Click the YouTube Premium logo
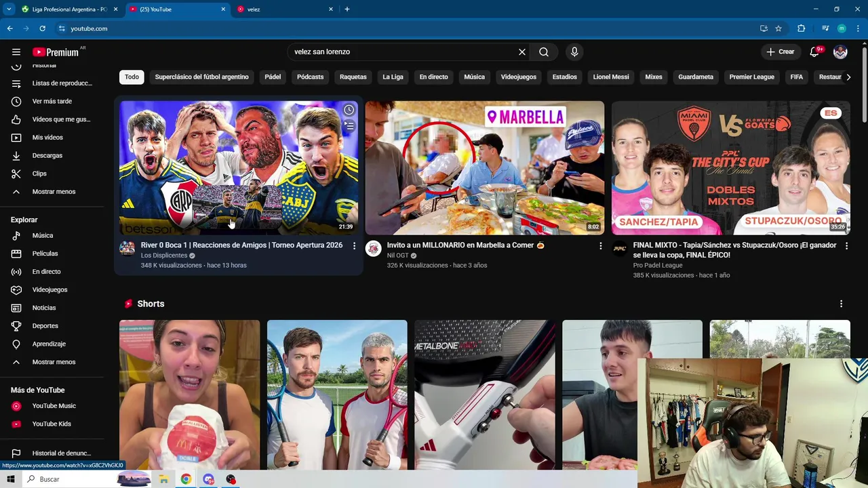 56,52
